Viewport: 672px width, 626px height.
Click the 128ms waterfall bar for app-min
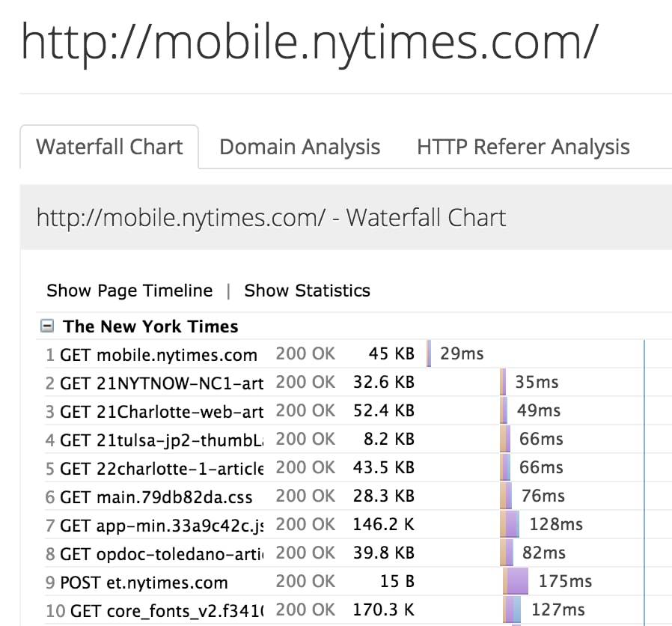(x=510, y=524)
